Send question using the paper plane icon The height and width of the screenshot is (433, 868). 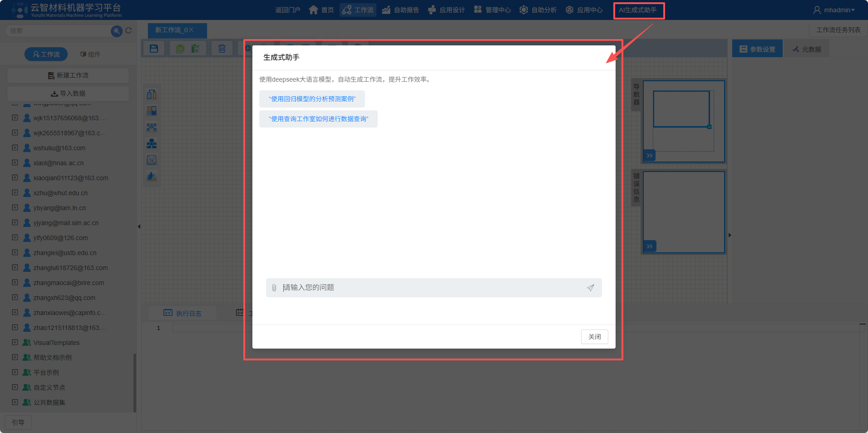pos(590,287)
